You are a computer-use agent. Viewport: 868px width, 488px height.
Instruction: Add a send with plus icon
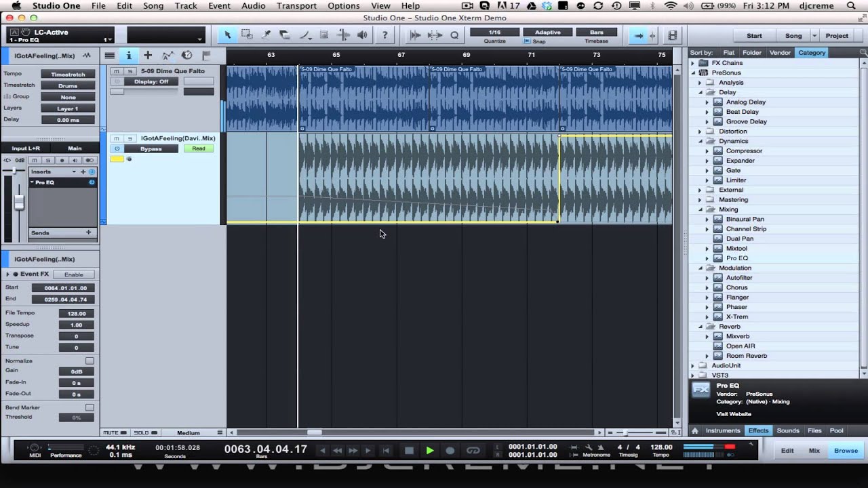(88, 232)
